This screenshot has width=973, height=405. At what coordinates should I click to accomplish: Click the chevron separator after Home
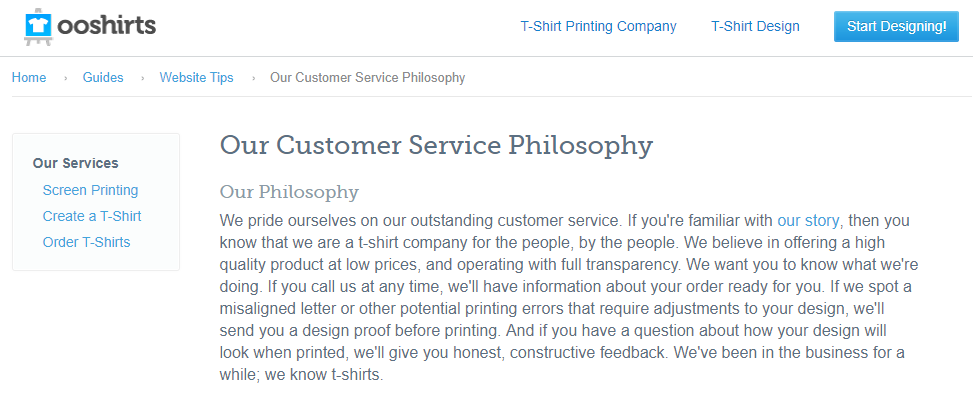click(x=65, y=78)
